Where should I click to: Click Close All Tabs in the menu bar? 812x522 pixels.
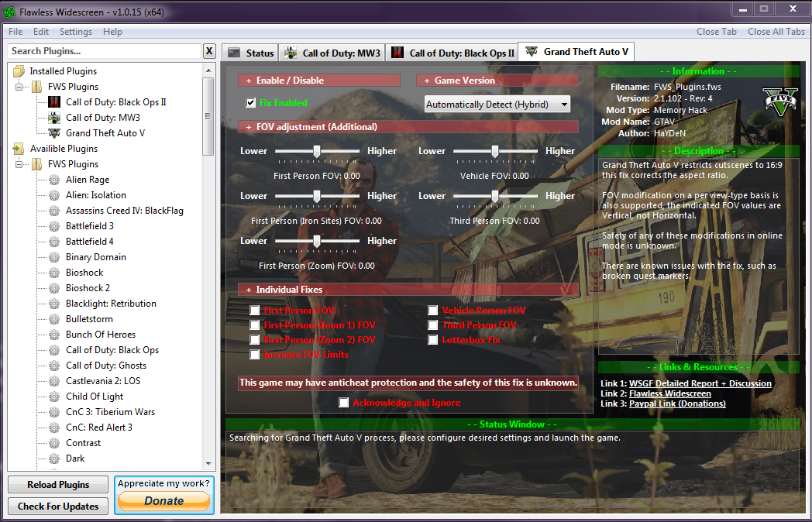(776, 32)
